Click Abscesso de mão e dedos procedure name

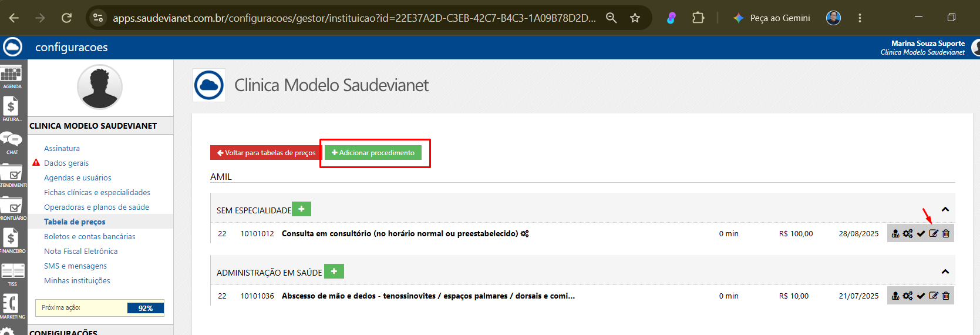(x=428, y=296)
